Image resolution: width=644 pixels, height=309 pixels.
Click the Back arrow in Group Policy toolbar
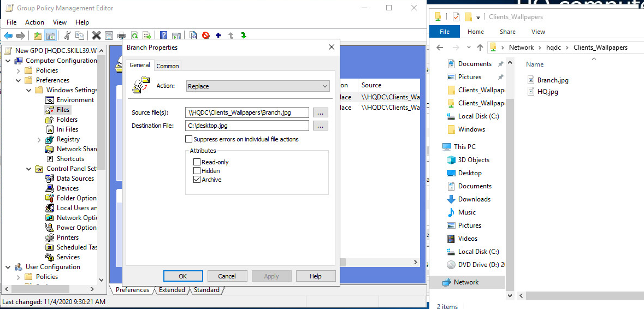click(8, 35)
